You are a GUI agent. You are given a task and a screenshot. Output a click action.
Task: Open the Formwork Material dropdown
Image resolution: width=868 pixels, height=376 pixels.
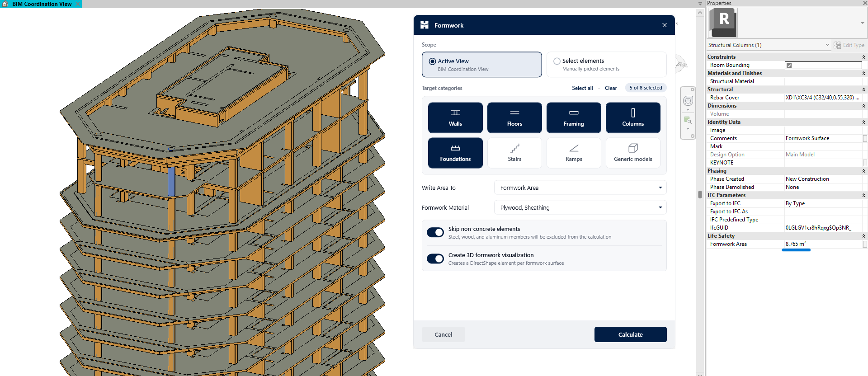(580, 207)
